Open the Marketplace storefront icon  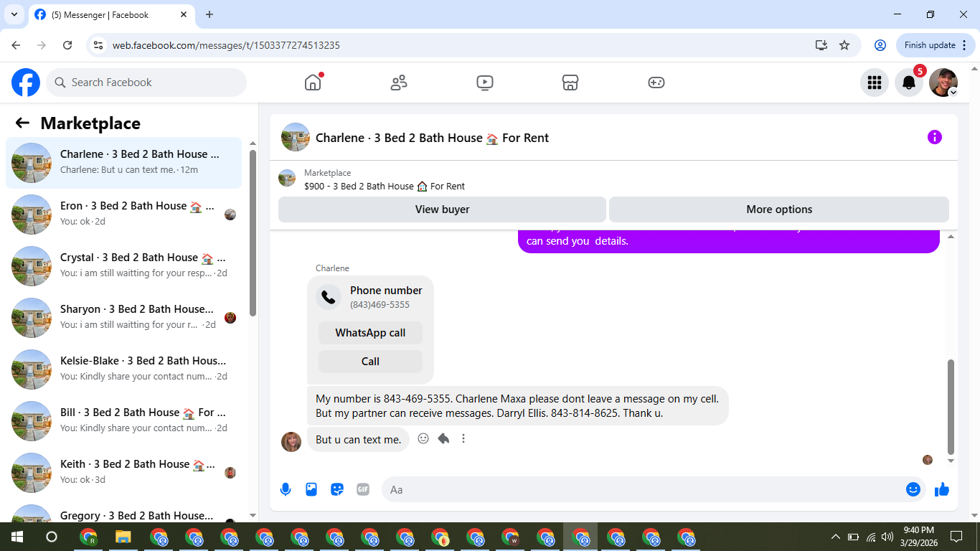tap(570, 83)
